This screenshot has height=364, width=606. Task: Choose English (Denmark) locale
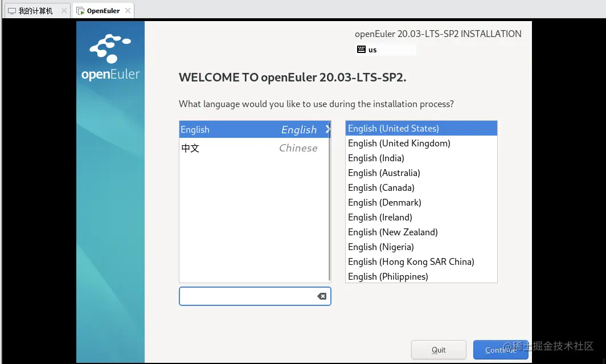coord(421,202)
